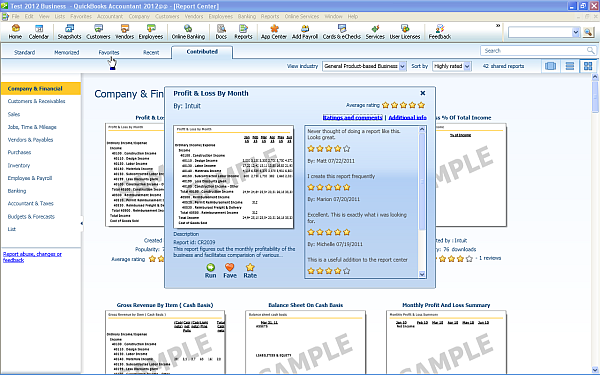Launch Online Banking from toolbar

click(x=188, y=32)
